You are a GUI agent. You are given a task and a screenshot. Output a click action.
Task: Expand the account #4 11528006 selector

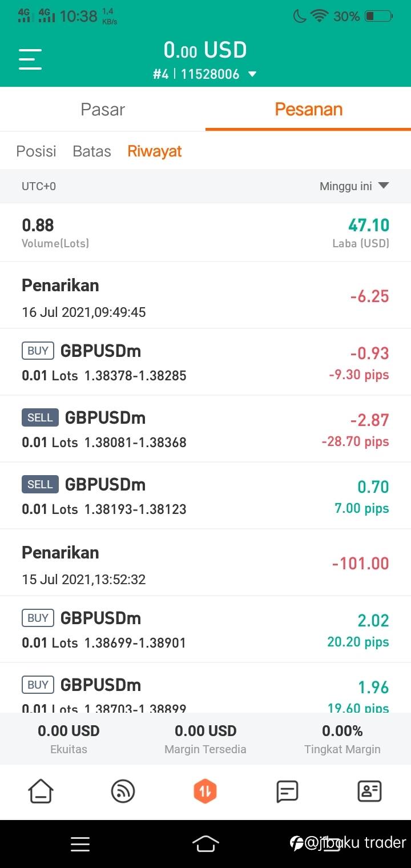click(205, 74)
